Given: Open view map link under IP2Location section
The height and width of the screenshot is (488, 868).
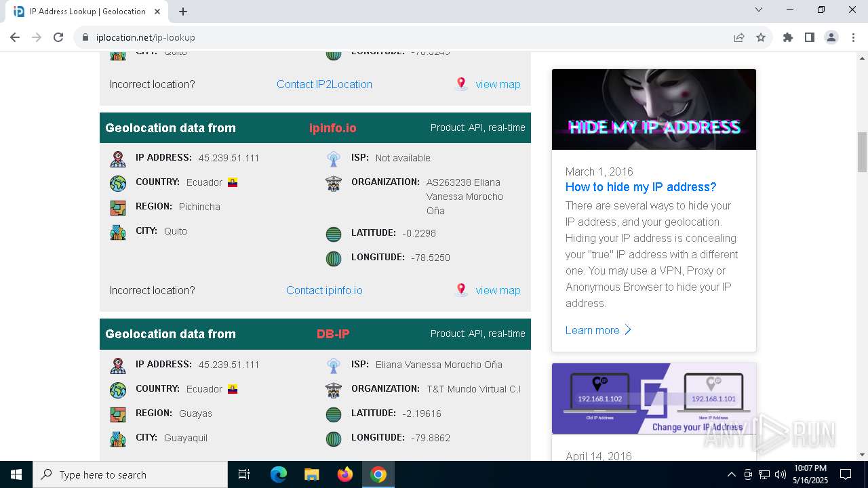Looking at the screenshot, I should click(498, 84).
